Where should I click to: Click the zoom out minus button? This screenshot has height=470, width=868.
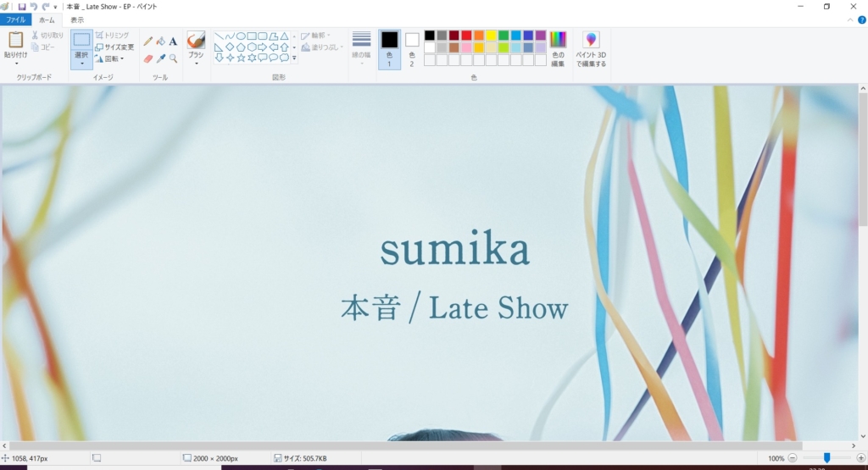(793, 458)
